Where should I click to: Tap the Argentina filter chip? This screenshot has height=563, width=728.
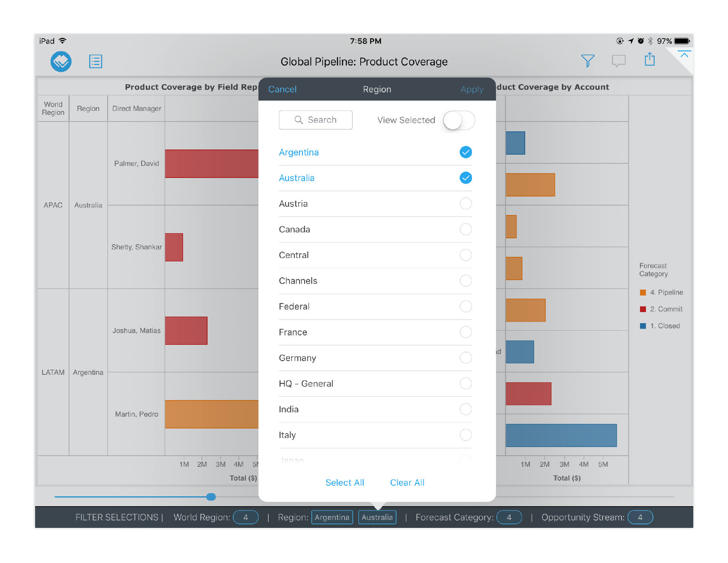(x=332, y=517)
